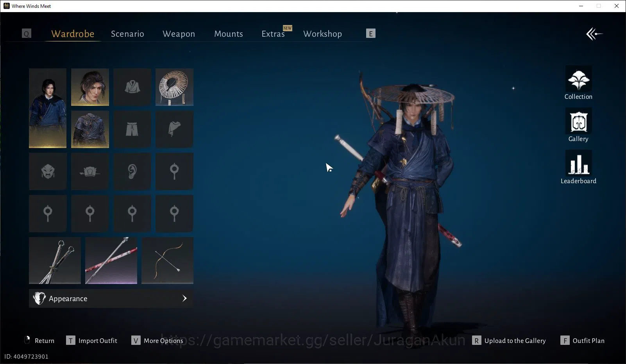Open the Scenario tab

click(x=127, y=34)
